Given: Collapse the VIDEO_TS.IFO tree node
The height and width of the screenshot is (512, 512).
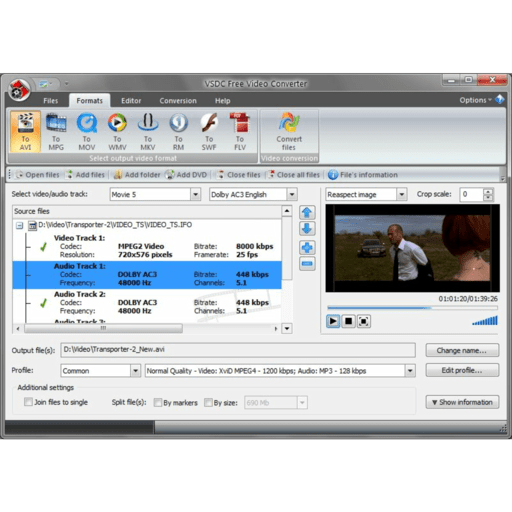Looking at the screenshot, I should (20, 226).
